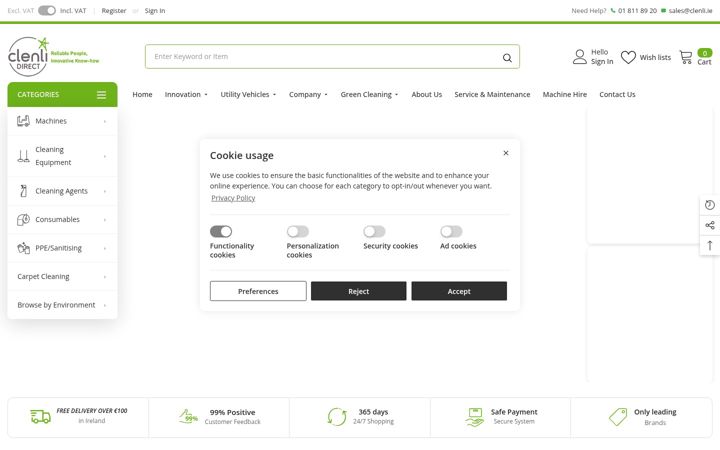Click the Hello Sign In text
Screen dimensions: 720x450
tap(602, 57)
